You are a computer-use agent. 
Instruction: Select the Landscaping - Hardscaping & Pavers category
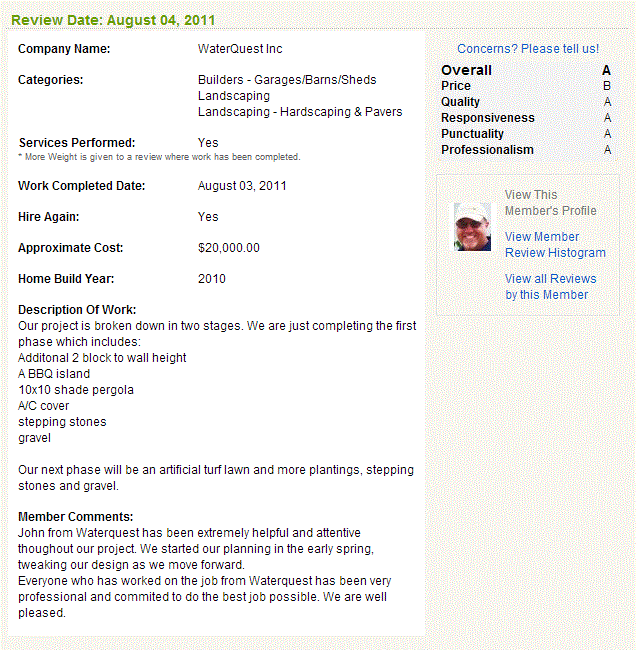pyautogui.click(x=300, y=112)
